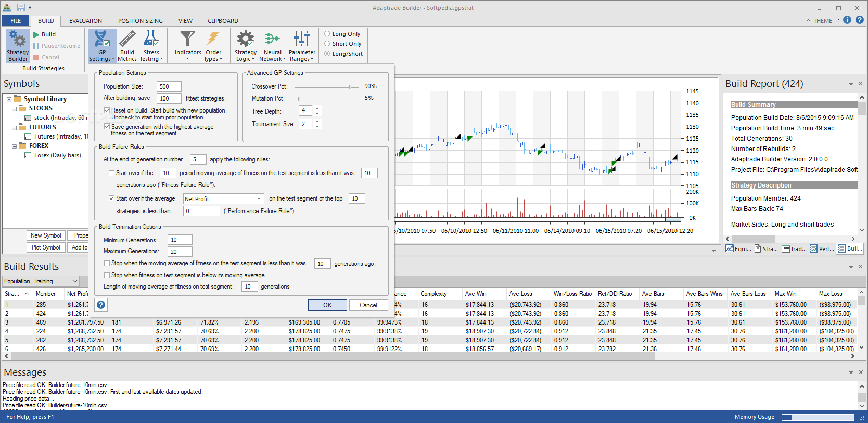Open Build Report panel options arrow

[x=851, y=84]
